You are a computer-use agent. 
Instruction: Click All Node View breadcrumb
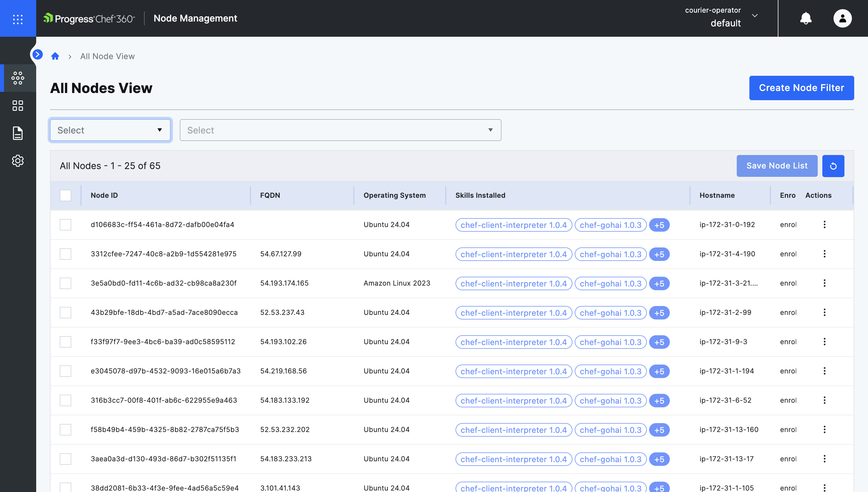pyautogui.click(x=107, y=56)
